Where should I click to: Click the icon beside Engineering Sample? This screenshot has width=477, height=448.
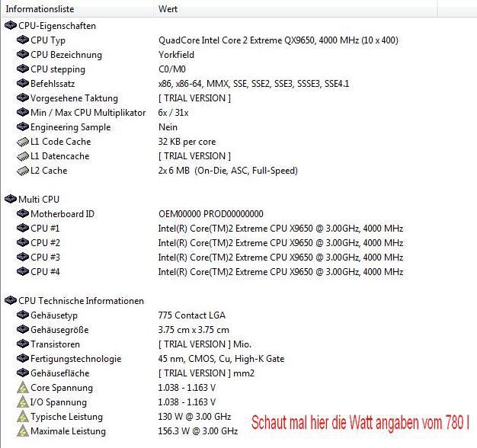tap(23, 126)
